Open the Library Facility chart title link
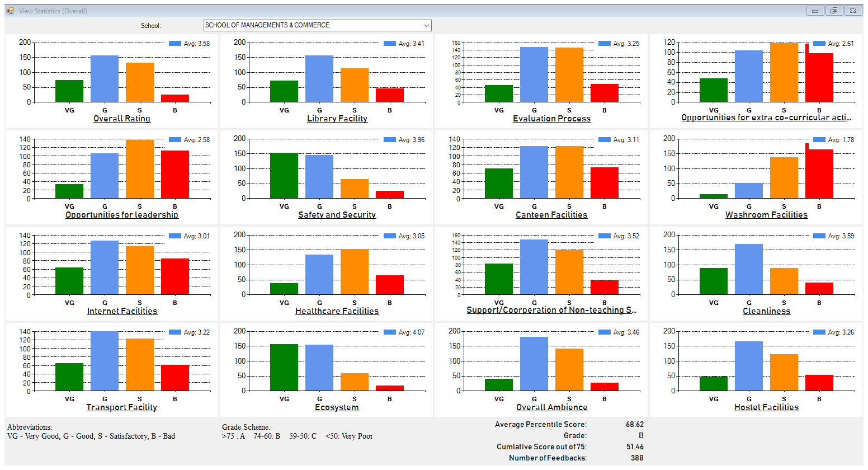Image resolution: width=868 pixels, height=470 pixels. 337,119
